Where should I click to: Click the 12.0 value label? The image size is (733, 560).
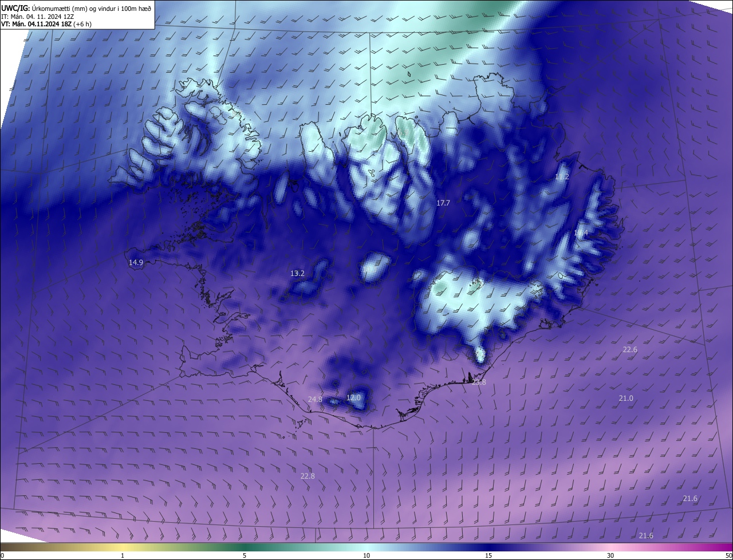(353, 397)
